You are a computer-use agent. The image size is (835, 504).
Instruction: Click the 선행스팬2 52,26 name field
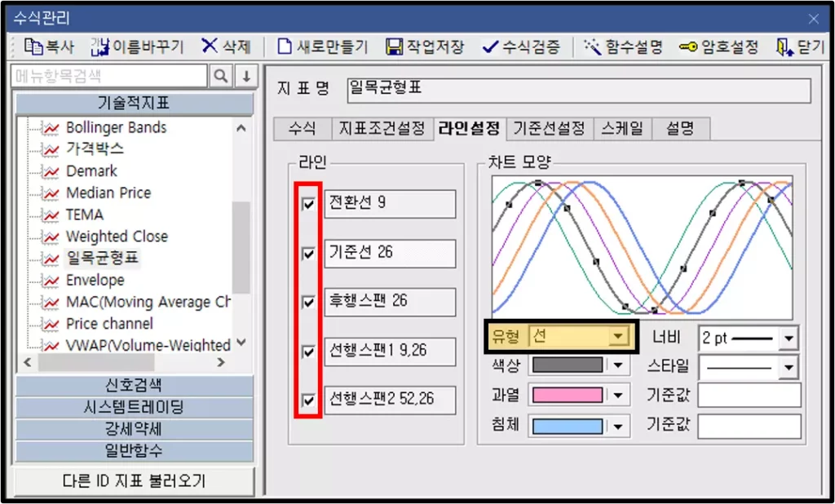click(390, 400)
